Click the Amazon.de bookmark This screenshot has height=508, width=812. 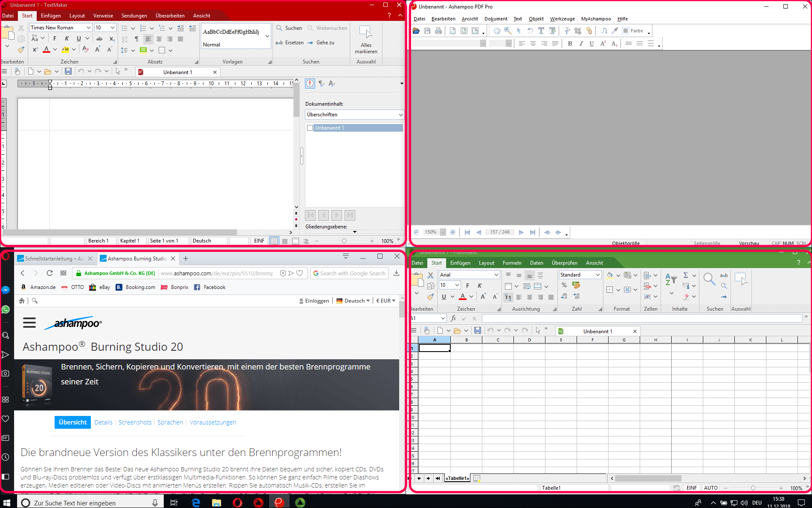coord(38,287)
